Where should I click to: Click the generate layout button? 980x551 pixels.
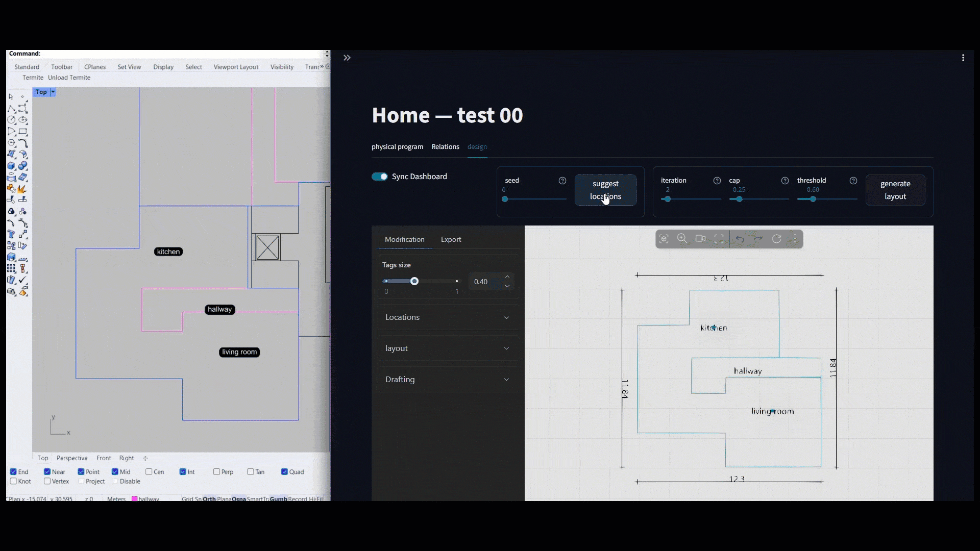pyautogui.click(x=895, y=190)
